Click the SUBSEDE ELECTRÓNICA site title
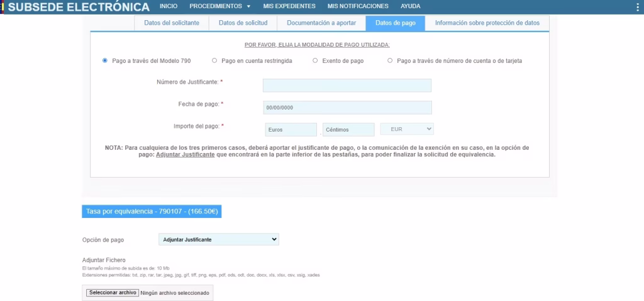Image resolution: width=644 pixels, height=301 pixels. 79,7
